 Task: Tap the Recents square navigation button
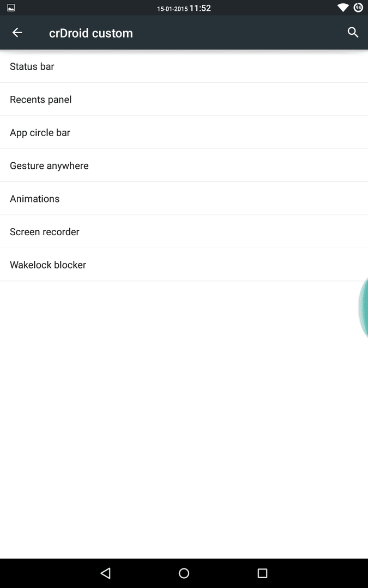pyautogui.click(x=262, y=573)
